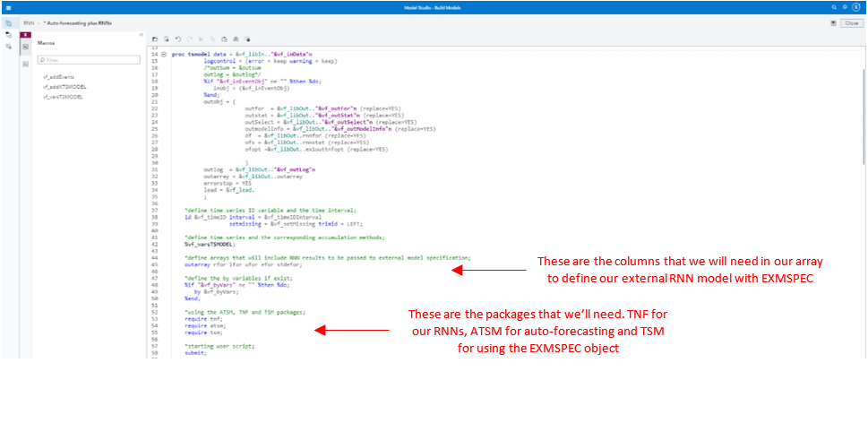The image size is (868, 432).
Task: Click 'errorstop = YES' on line 33
Action: 228,182
